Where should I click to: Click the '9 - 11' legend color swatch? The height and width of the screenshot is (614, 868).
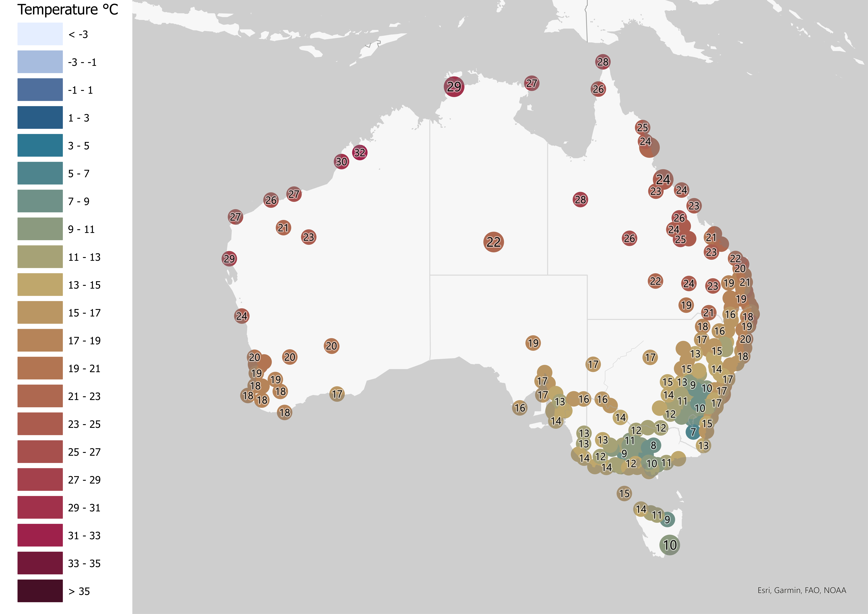click(x=40, y=229)
